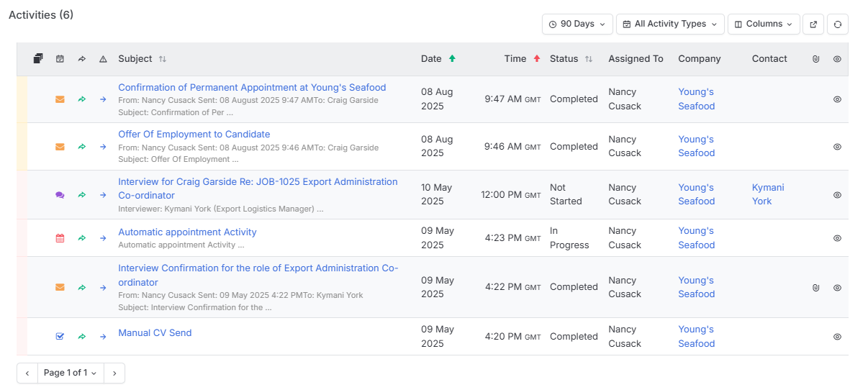Open Interview Confirmation for Export Administration Co-ordinator

[x=258, y=275]
